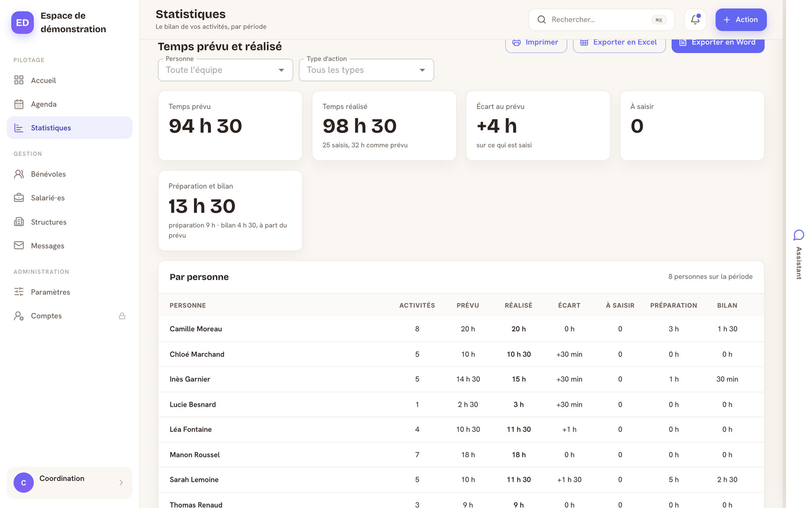This screenshot has width=812, height=508.
Task: Click Sarah Lemoine in the list
Action: point(194,480)
